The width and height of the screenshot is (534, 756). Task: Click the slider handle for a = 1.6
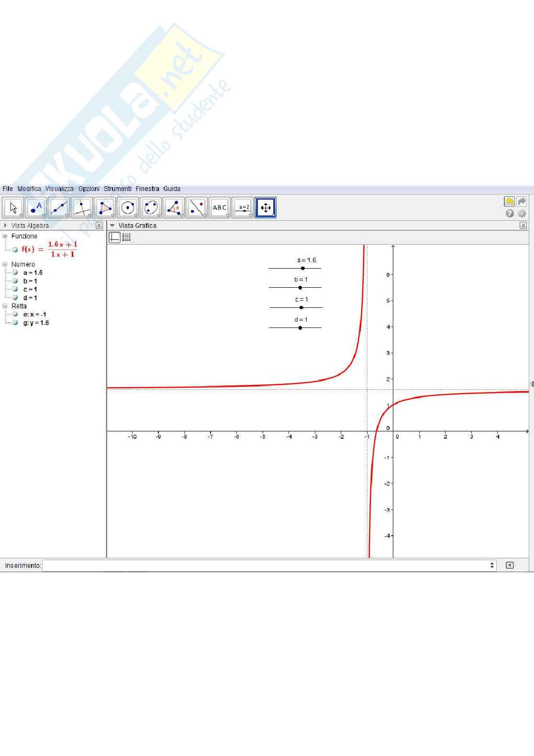(x=303, y=268)
